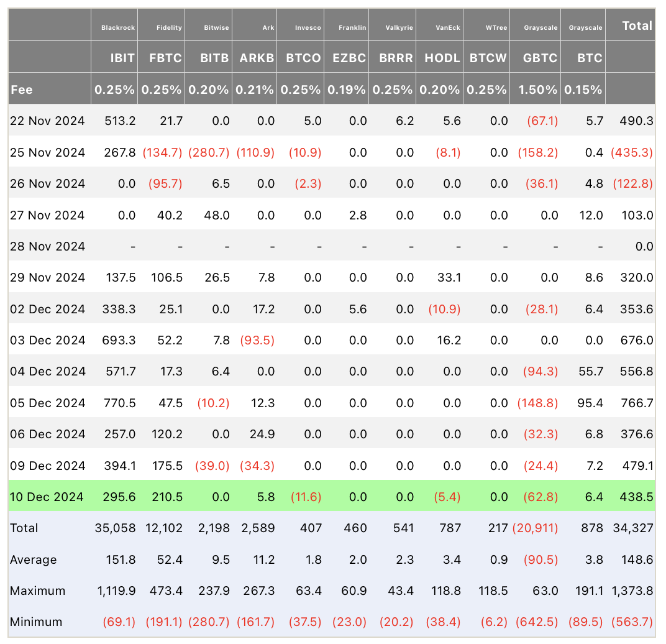Click the (280.7) BITB cell on 25 Nov

click(x=209, y=152)
